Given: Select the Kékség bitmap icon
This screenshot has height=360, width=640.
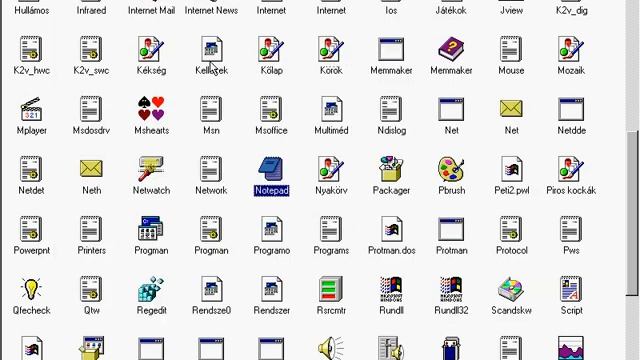Looking at the screenshot, I should click(x=151, y=49).
